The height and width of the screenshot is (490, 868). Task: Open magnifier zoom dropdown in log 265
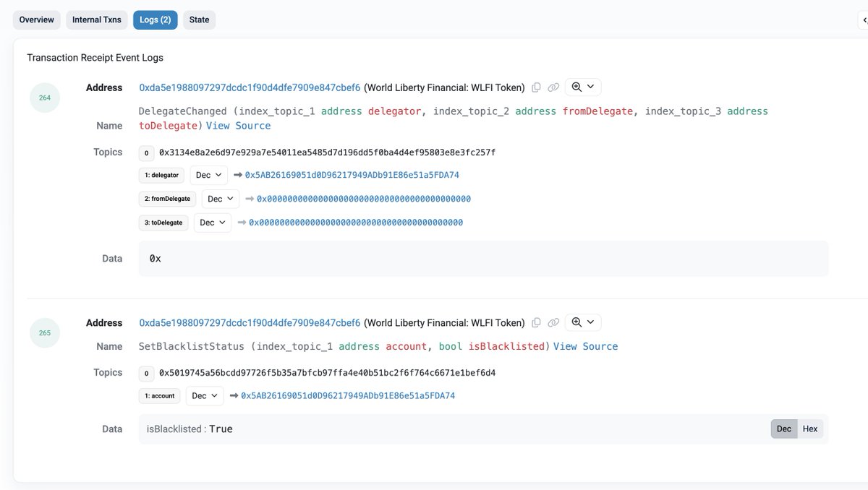point(583,322)
